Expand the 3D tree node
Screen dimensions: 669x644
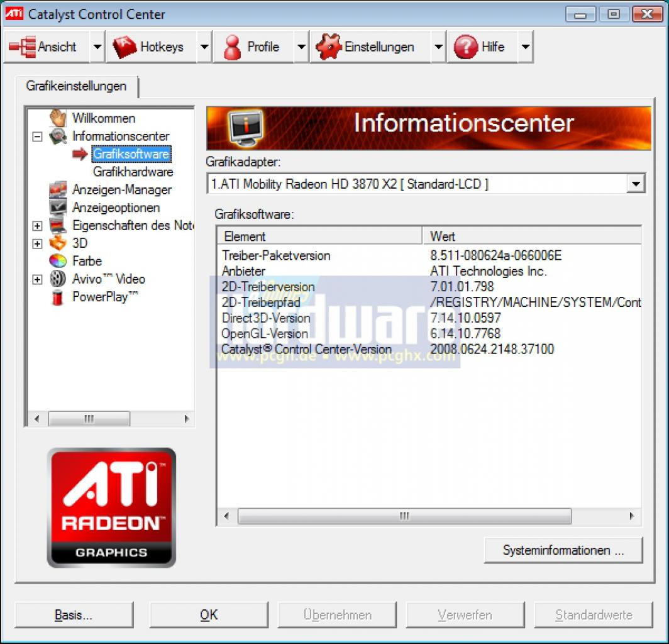(x=38, y=243)
